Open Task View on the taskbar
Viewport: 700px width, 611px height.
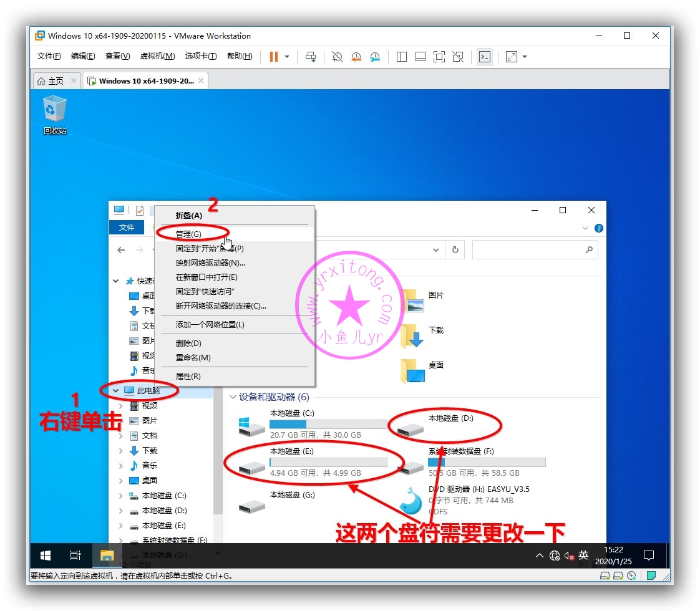click(x=75, y=556)
